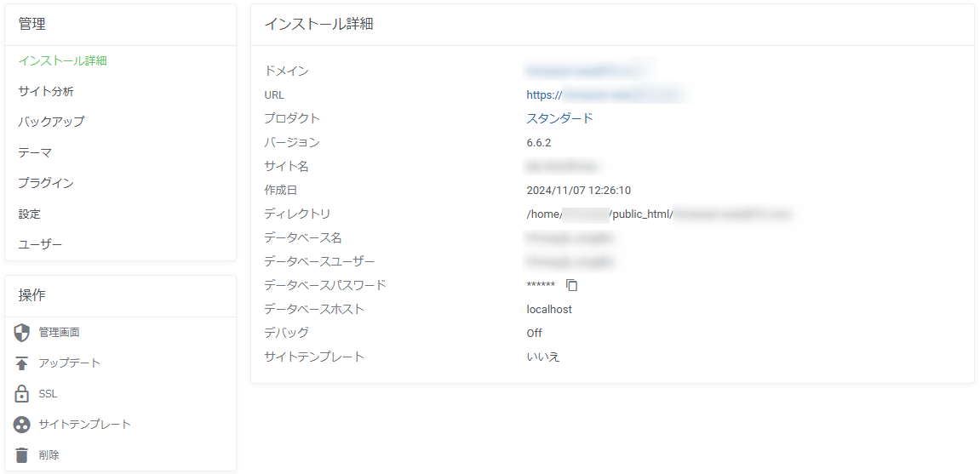Viewport: 980px width, 474px height.
Task: Click the ドメイン field label
Action: coord(286,71)
